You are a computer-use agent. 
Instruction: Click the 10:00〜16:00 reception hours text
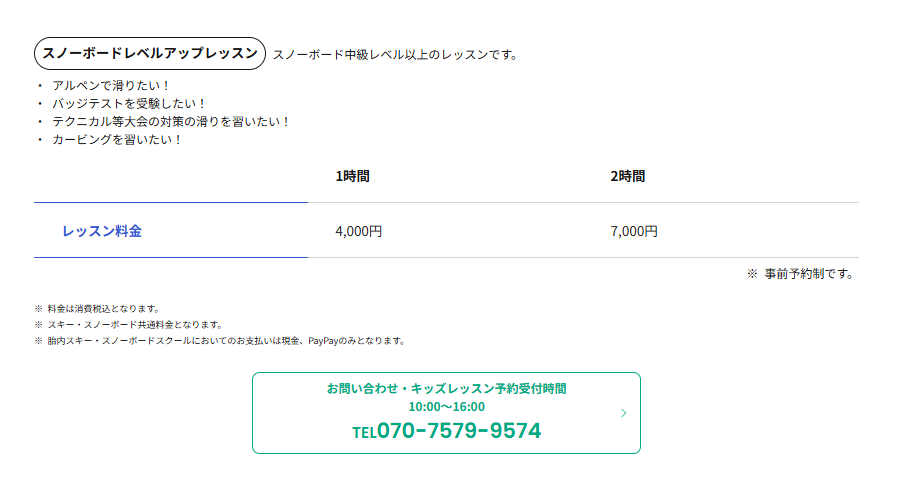pos(446,406)
